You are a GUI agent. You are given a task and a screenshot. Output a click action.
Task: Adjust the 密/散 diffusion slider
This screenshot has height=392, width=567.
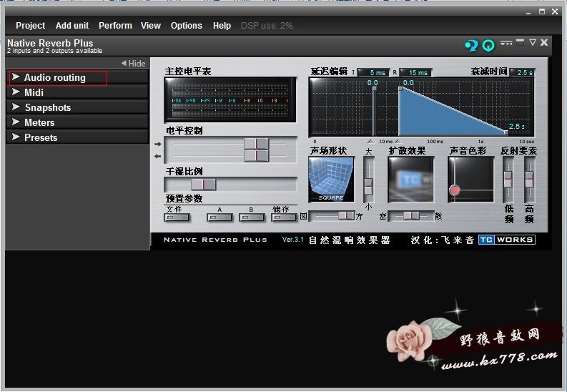[x=411, y=216]
